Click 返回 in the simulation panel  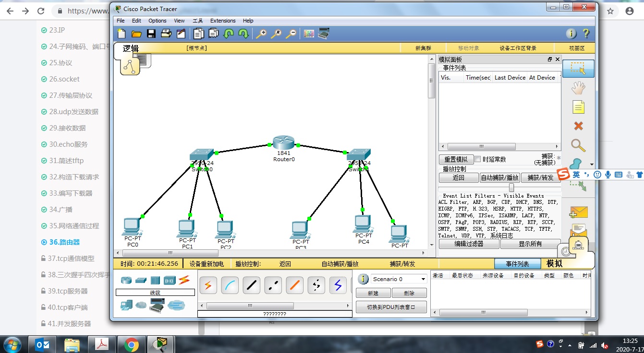459,177
